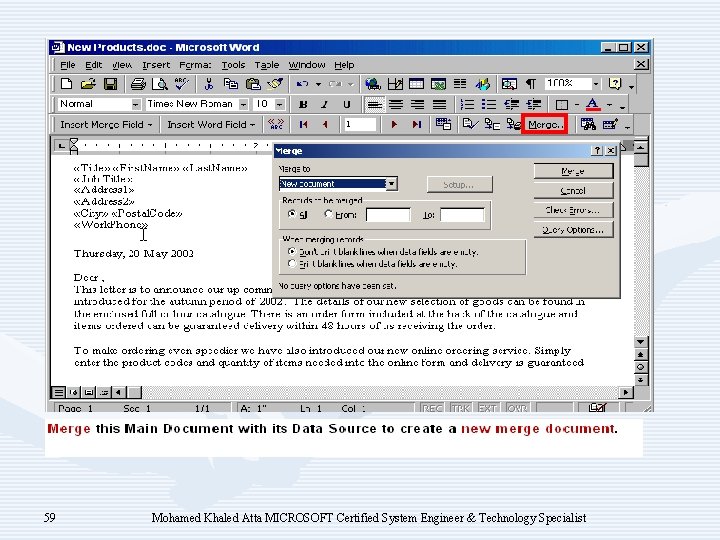Open the Find Record icon
Image resolution: width=720 pixels, height=540 pixels.
[588, 124]
